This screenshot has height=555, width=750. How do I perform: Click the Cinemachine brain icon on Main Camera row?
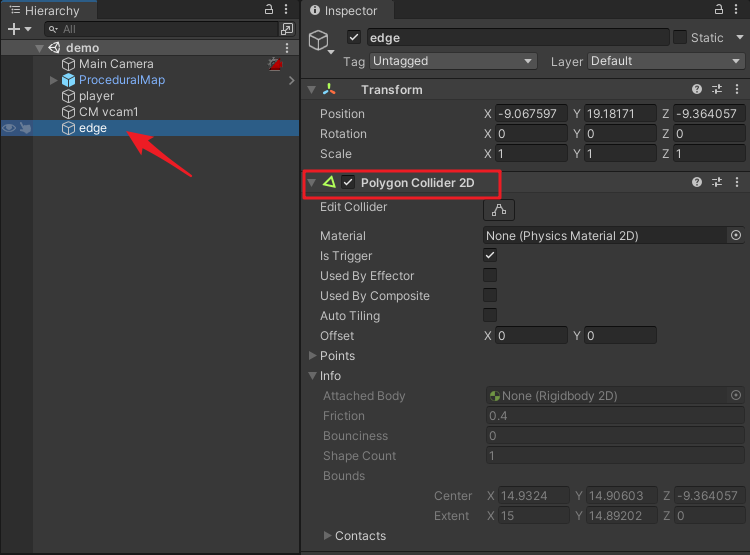coord(275,64)
